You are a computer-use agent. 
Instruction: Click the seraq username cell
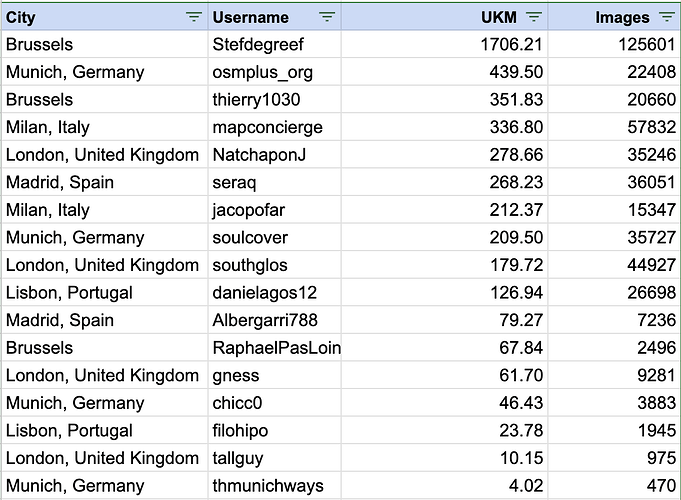click(x=274, y=182)
